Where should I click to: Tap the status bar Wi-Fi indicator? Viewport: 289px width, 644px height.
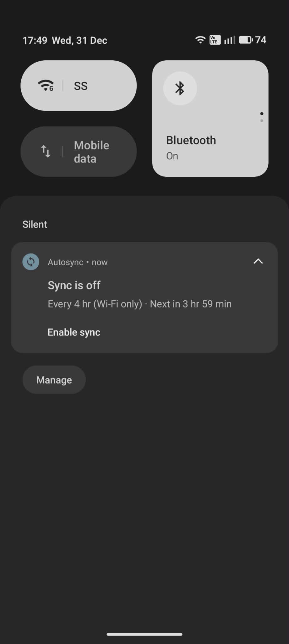point(200,40)
